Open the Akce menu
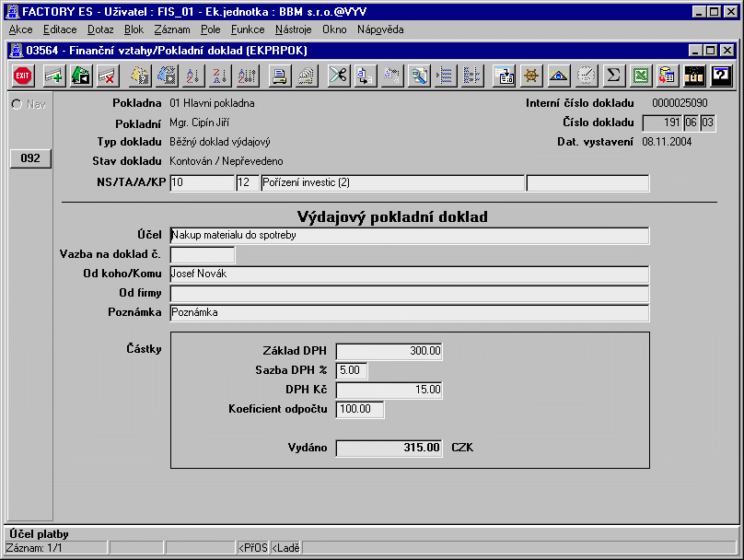 (x=21, y=29)
